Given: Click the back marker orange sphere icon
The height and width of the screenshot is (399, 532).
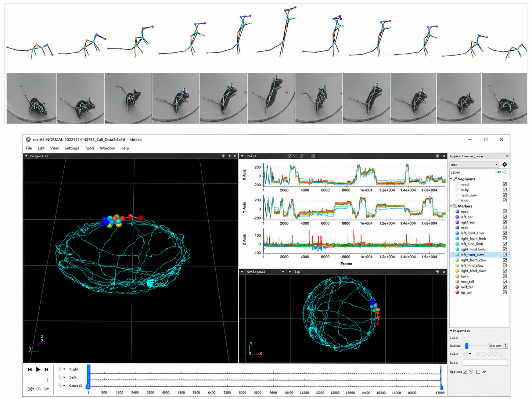Looking at the screenshot, I should 457,276.
